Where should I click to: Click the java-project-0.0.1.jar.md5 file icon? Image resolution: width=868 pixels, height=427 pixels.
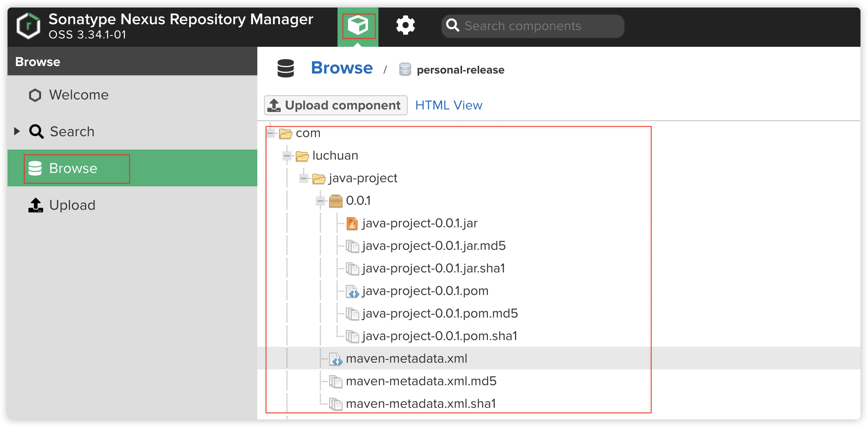pos(353,246)
